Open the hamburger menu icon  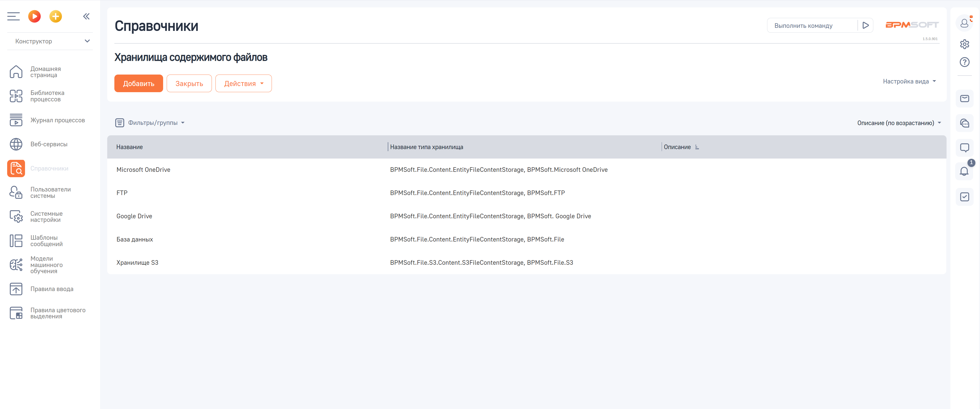pyautogui.click(x=13, y=16)
